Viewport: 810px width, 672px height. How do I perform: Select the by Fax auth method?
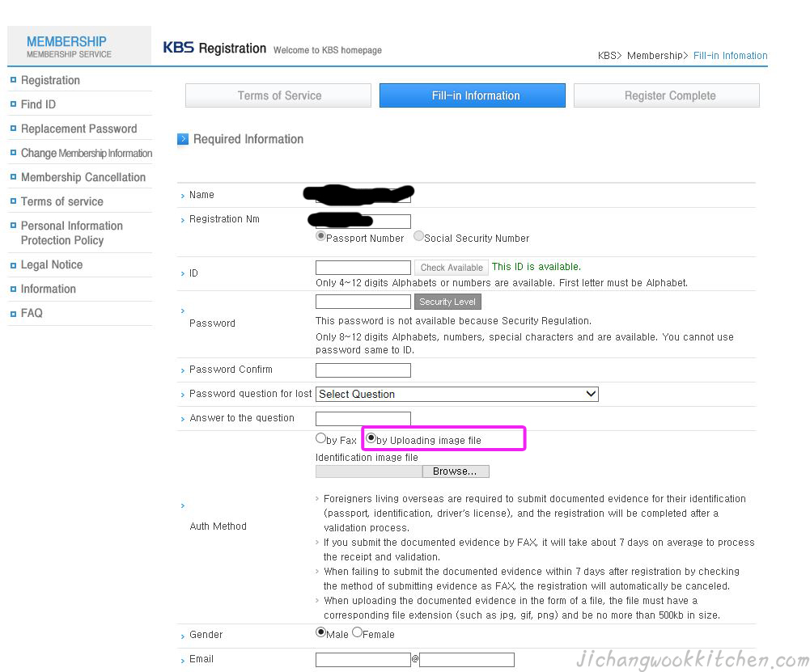click(x=320, y=438)
